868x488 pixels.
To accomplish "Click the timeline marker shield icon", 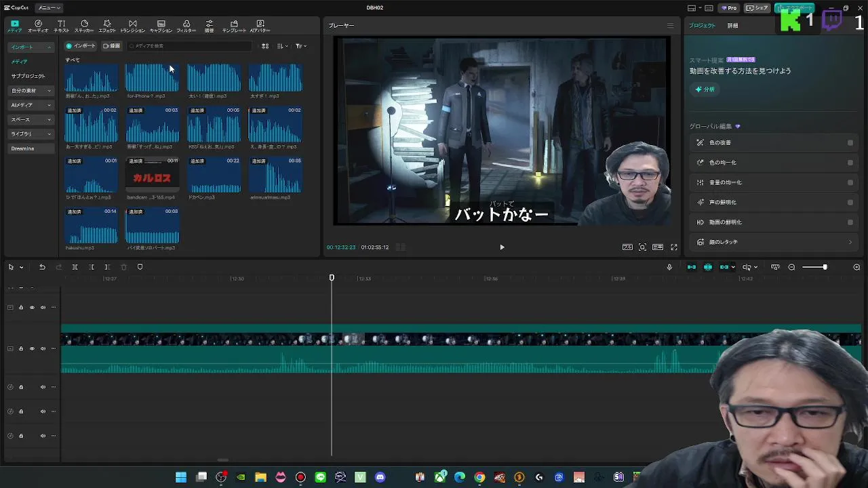I will point(140,267).
